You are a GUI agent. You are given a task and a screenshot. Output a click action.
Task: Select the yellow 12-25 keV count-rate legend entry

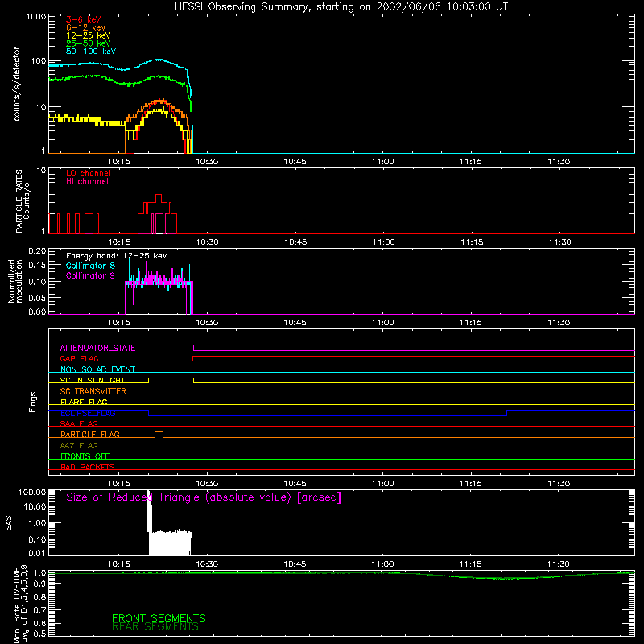[89, 35]
